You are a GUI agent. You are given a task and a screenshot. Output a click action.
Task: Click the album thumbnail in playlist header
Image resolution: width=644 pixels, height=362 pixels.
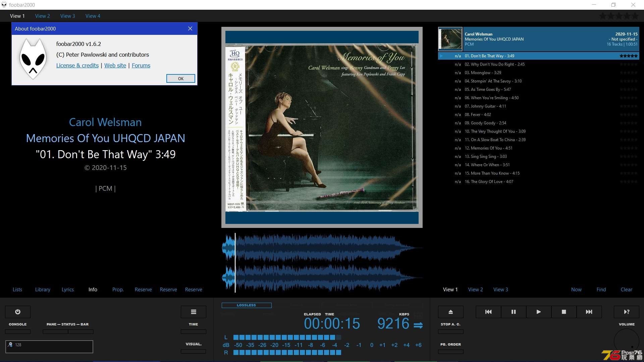pos(450,39)
